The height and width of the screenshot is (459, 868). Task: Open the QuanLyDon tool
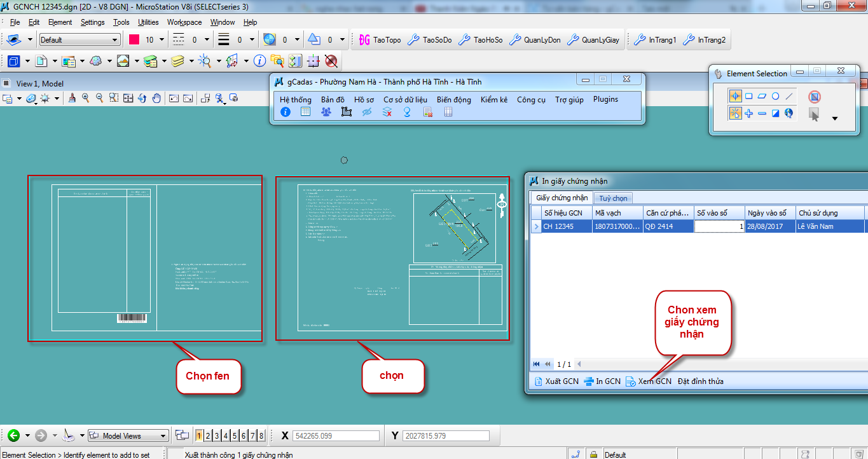(x=535, y=40)
